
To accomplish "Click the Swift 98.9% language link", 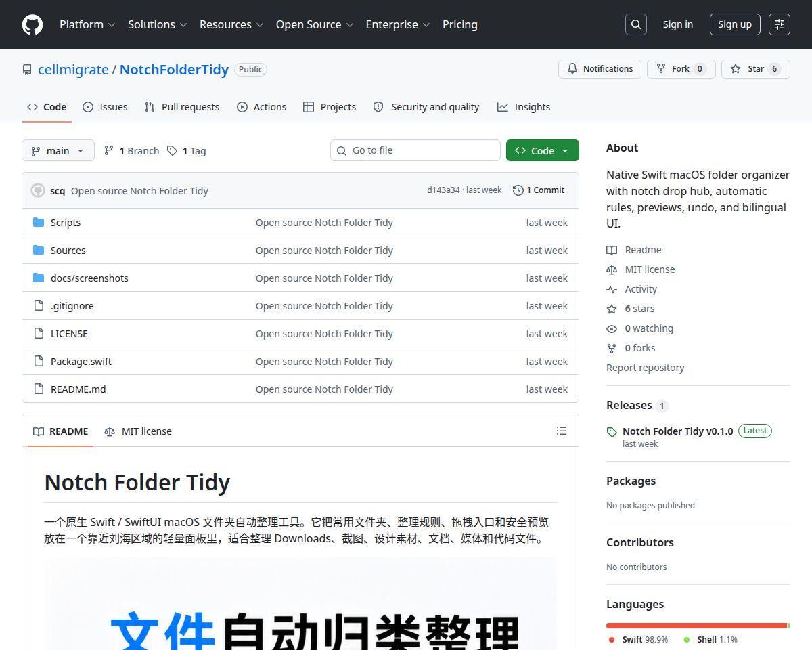I will [x=638, y=639].
